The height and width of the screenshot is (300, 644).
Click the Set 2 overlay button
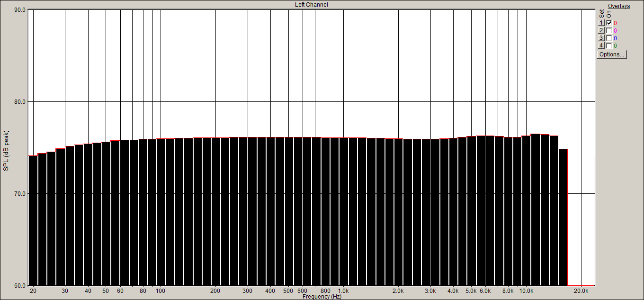click(601, 30)
